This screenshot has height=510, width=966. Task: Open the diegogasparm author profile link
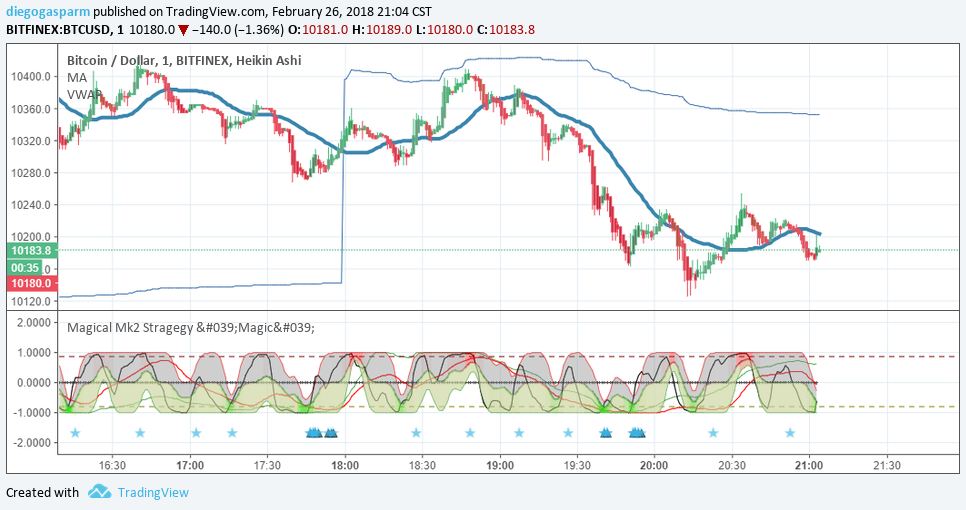[48, 12]
